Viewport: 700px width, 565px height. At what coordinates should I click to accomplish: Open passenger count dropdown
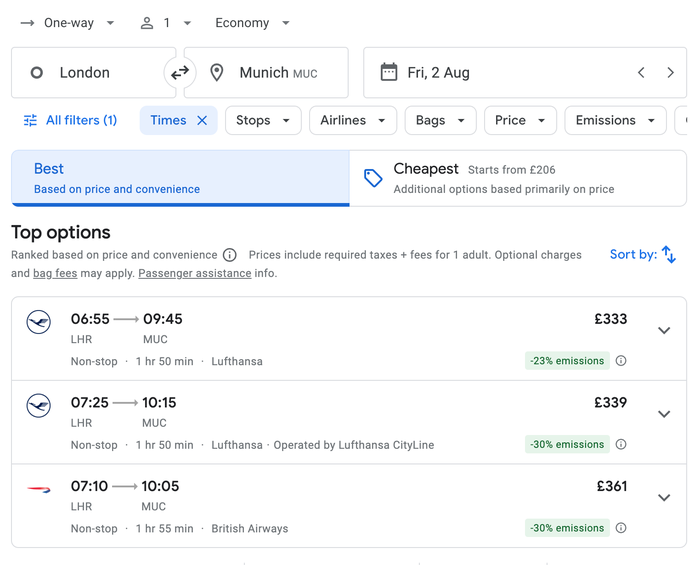pos(166,23)
